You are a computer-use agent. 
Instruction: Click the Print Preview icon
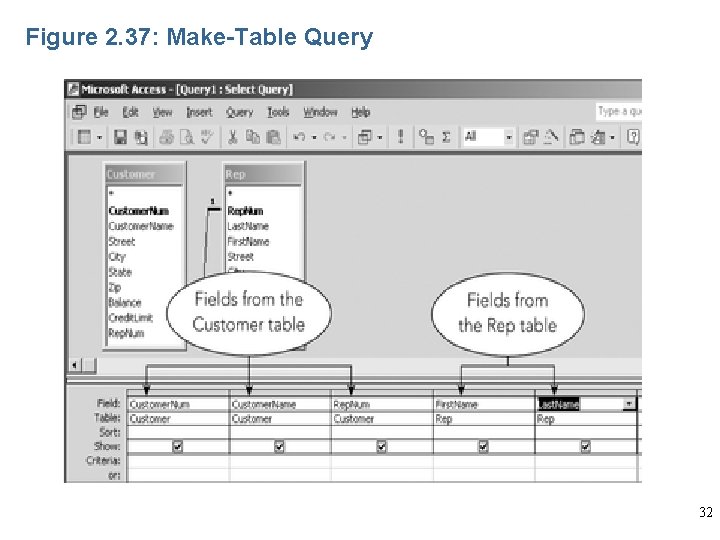coord(186,137)
